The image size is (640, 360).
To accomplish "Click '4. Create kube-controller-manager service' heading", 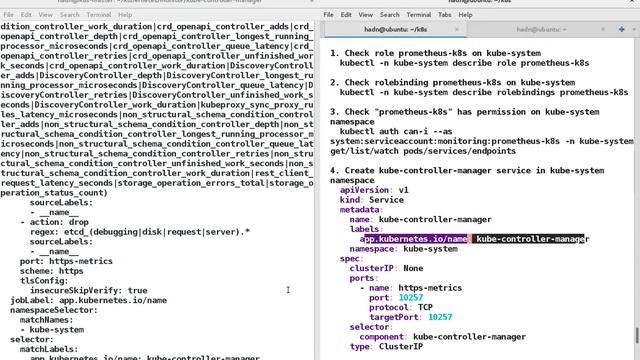I will click(467, 171).
